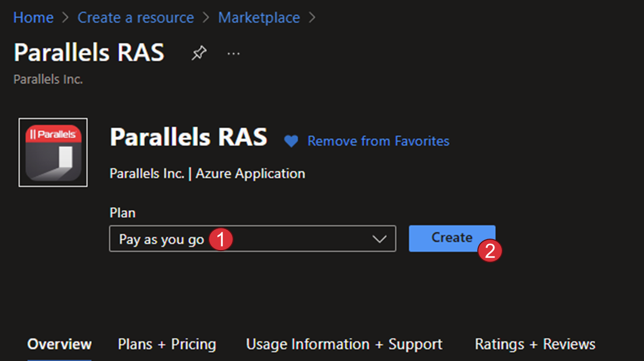The height and width of the screenshot is (361, 644).
Task: Click the Parallels RAS page title
Action: pyautogui.click(x=89, y=53)
